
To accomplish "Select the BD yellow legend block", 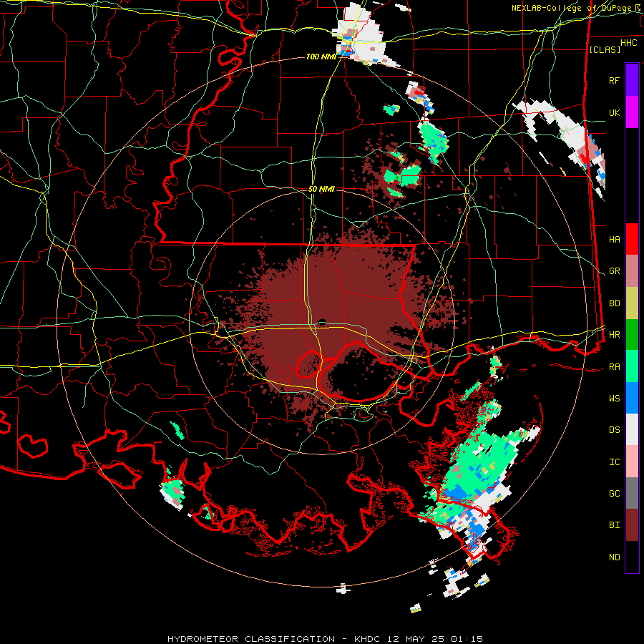I will pos(632,303).
